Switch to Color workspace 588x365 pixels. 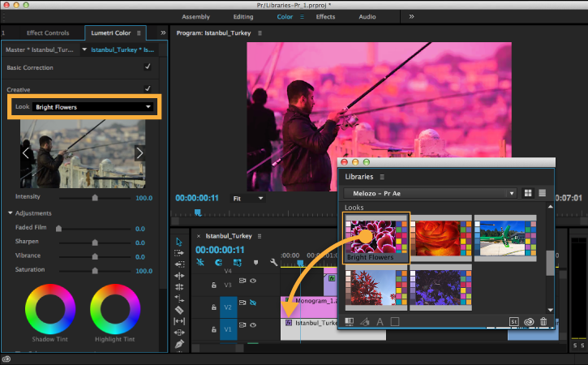click(285, 16)
